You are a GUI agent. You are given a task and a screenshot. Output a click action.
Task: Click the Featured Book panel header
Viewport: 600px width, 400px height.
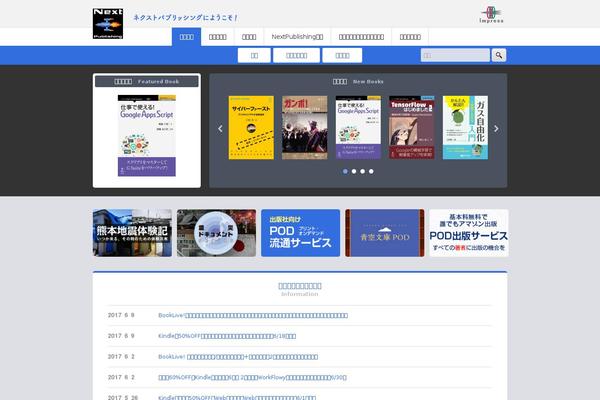pos(147,82)
